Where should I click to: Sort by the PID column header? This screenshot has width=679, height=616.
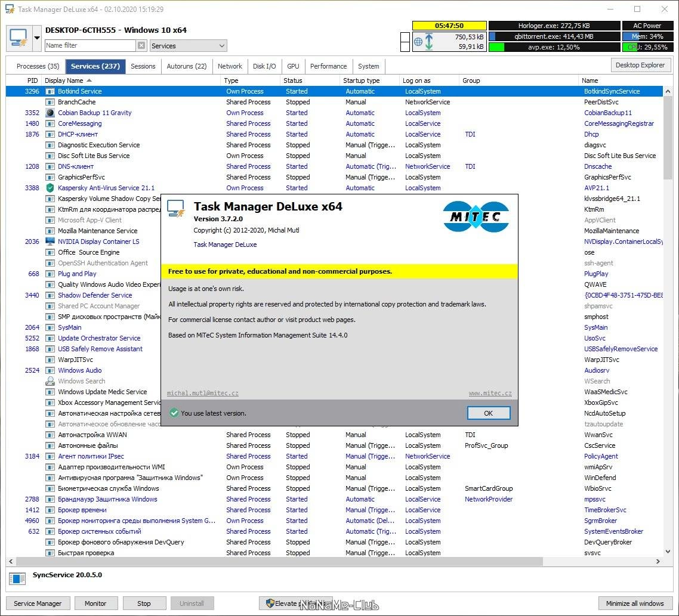tap(24, 81)
